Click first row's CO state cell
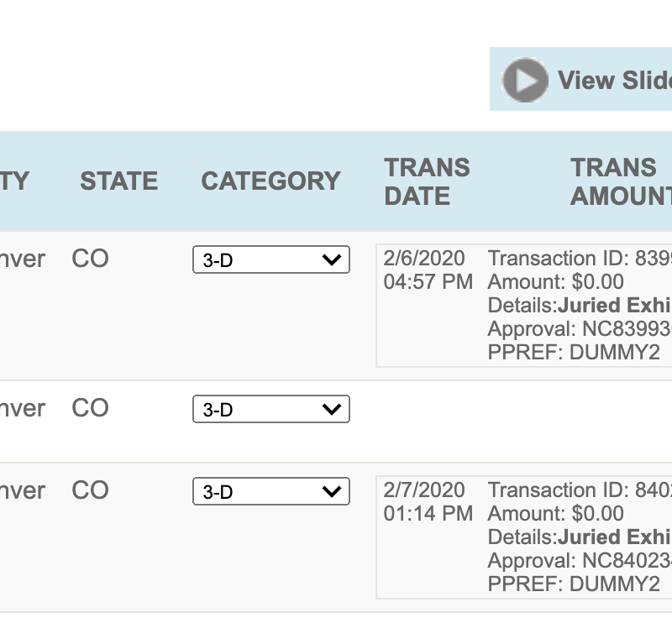The width and height of the screenshot is (672, 618). click(90, 259)
